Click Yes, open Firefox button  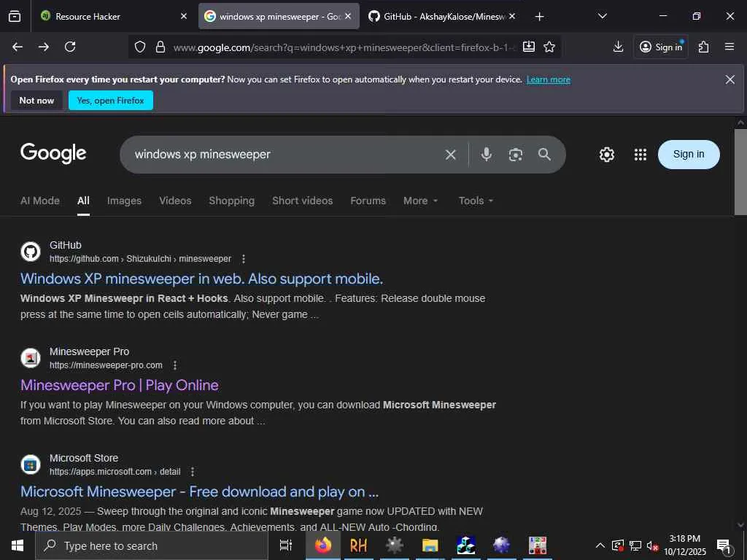click(111, 101)
